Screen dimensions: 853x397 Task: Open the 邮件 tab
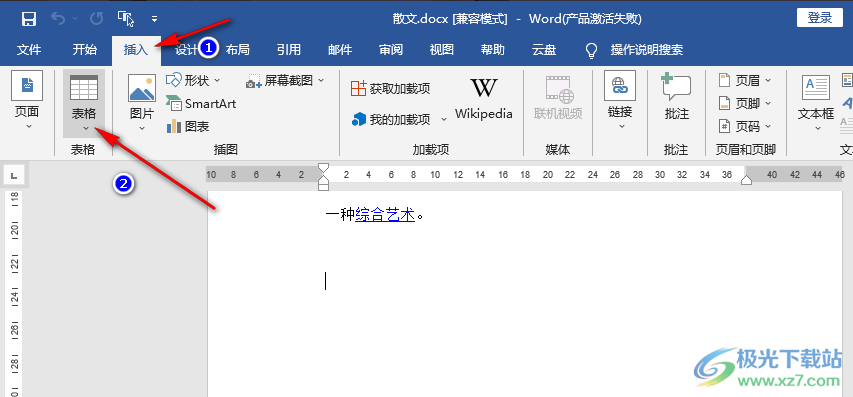340,50
